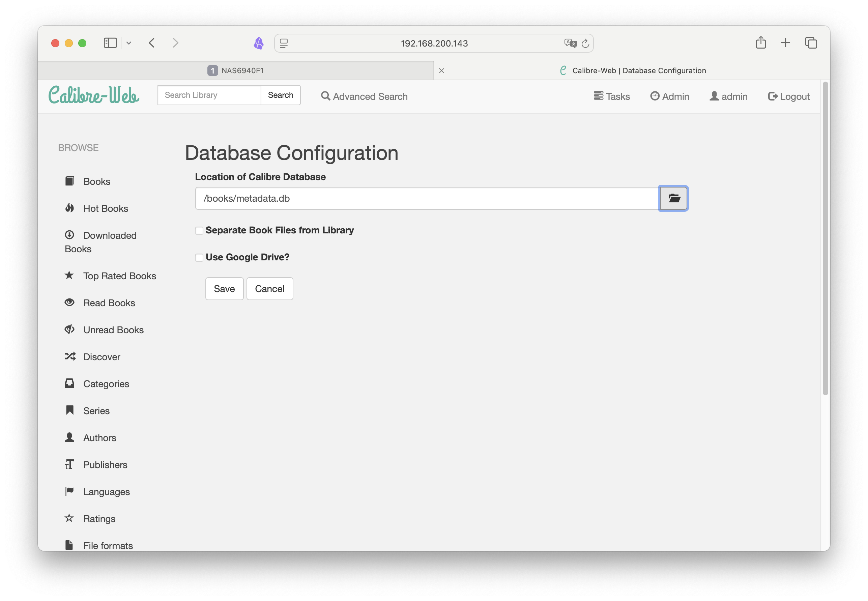Click the Ratings outlined star icon
This screenshot has width=868, height=601.
tap(69, 518)
